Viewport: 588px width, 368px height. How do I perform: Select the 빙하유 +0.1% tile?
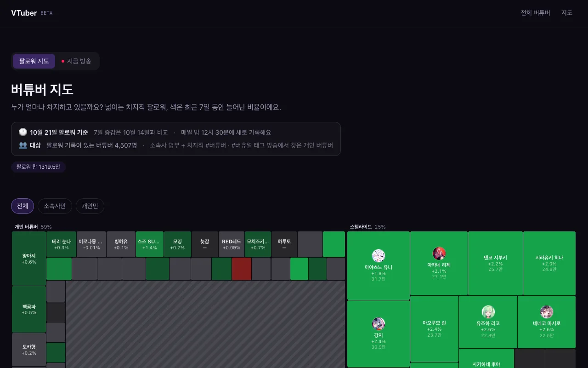coord(121,244)
